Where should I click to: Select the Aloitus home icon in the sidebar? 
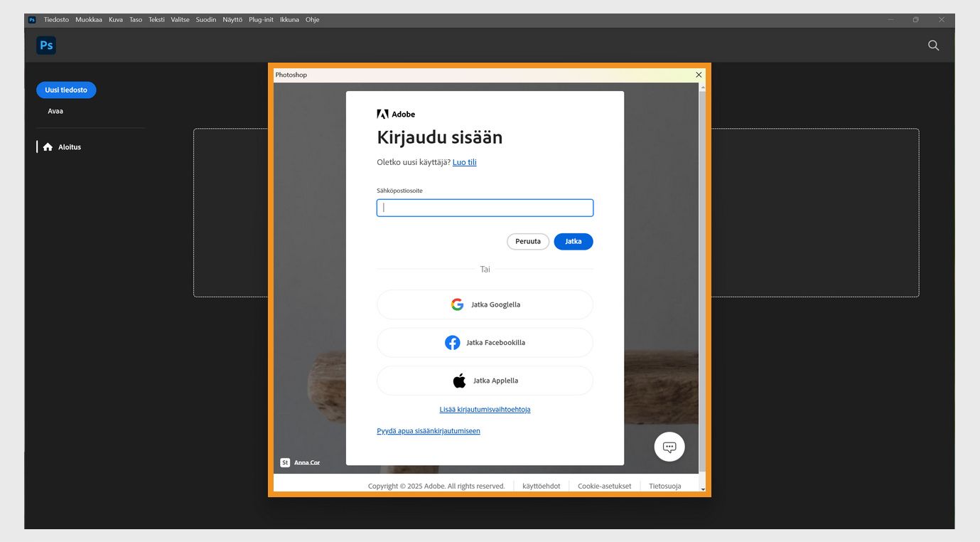point(48,147)
